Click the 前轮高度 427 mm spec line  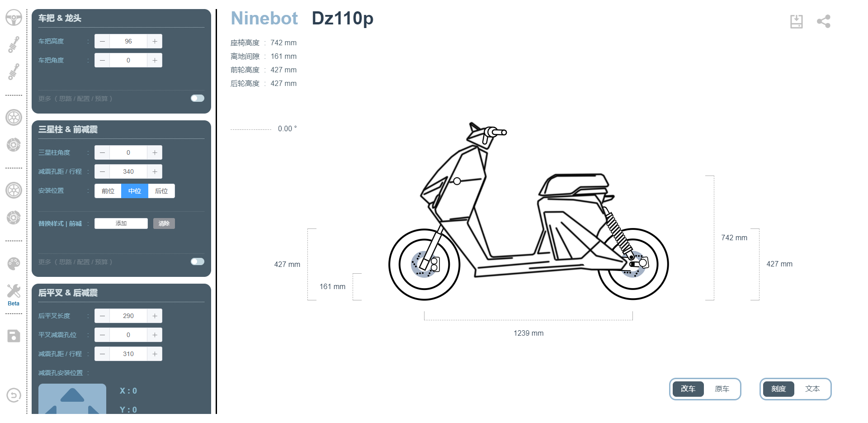pos(264,70)
